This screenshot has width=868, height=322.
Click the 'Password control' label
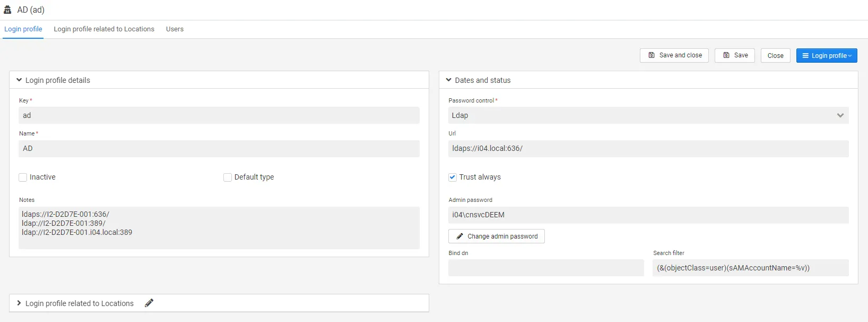(471, 100)
